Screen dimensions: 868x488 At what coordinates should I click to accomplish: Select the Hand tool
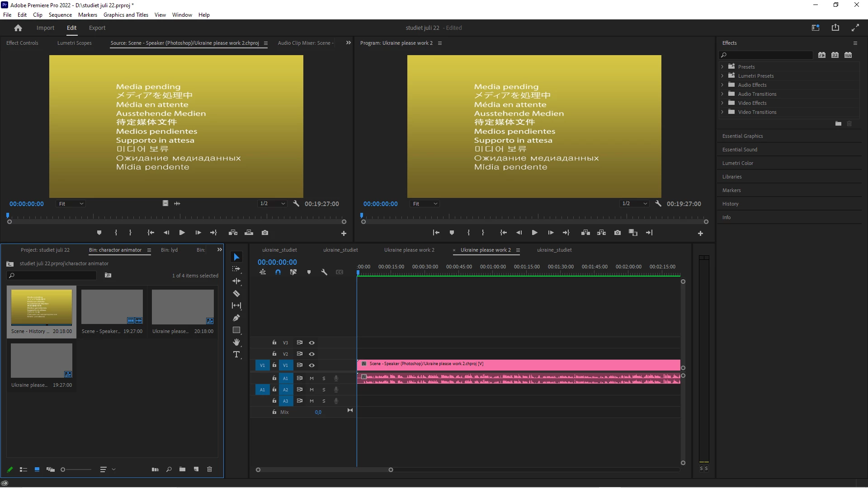click(x=236, y=343)
